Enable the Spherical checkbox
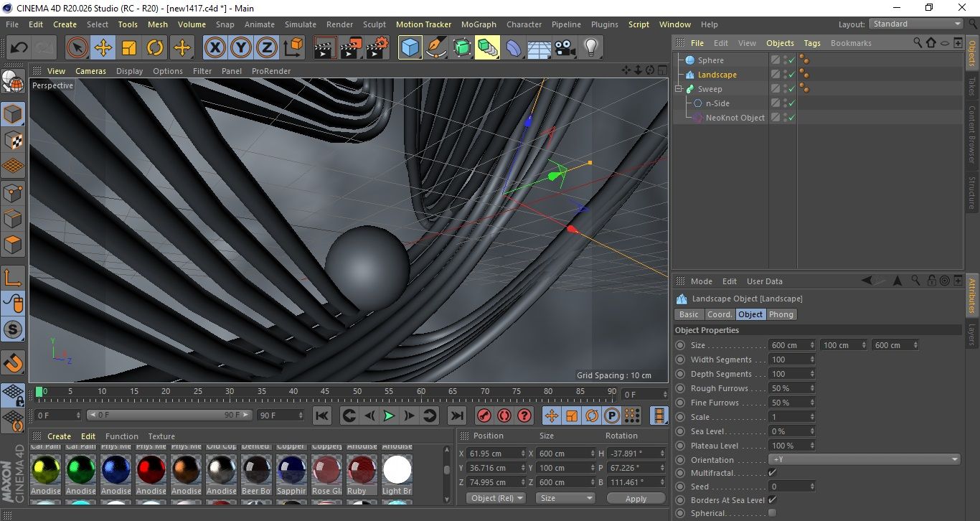 [x=772, y=513]
